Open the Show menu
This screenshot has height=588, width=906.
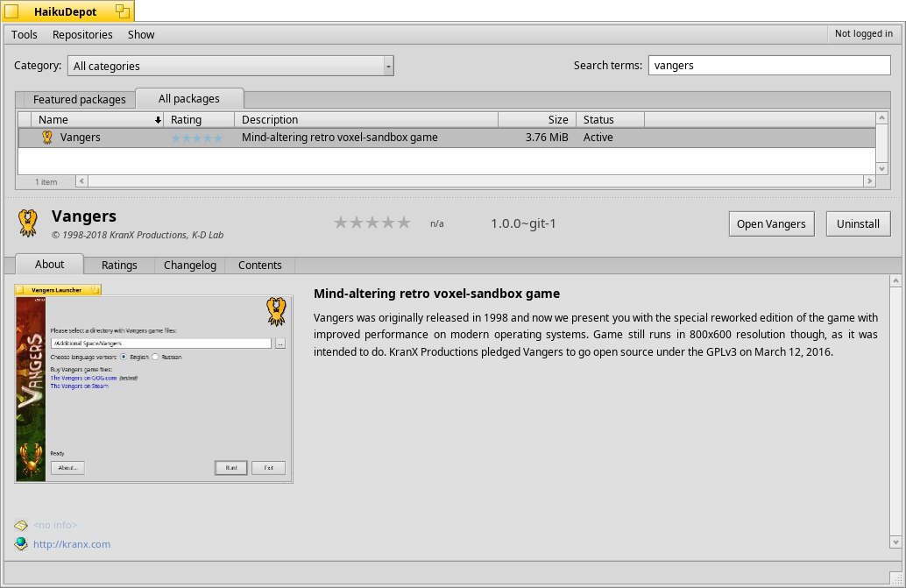click(141, 35)
